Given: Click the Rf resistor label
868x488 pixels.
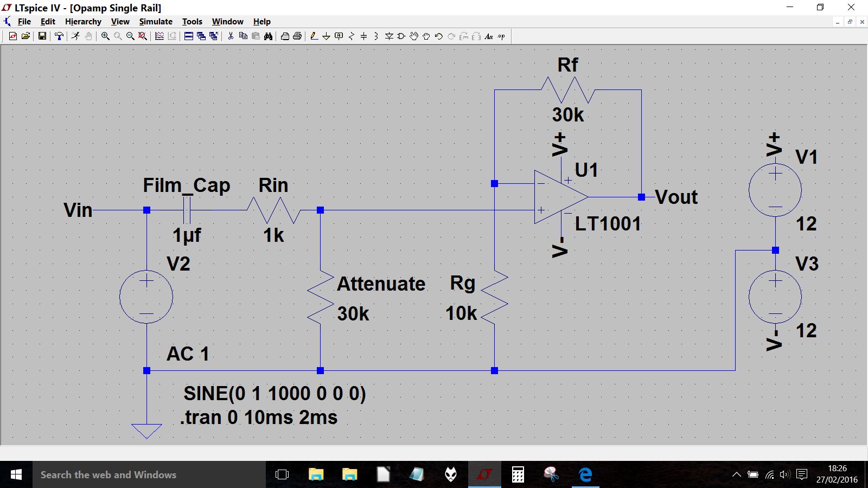Looking at the screenshot, I should [x=568, y=65].
